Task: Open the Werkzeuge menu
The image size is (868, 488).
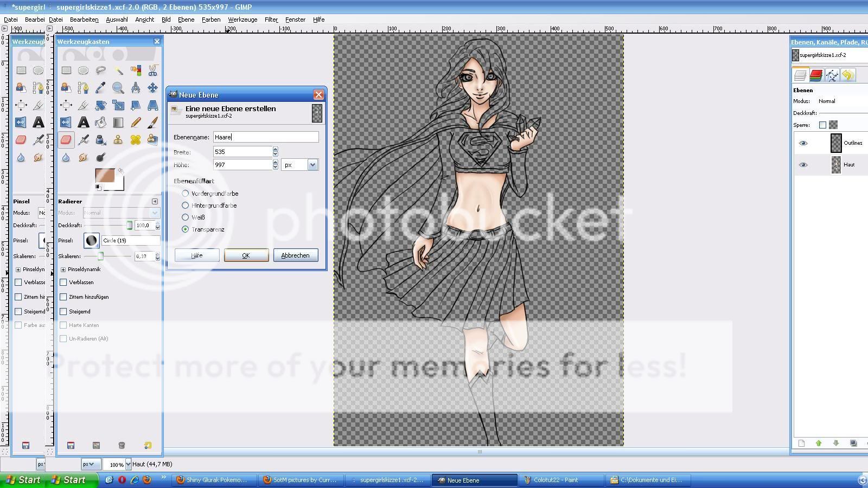Action: click(242, 20)
